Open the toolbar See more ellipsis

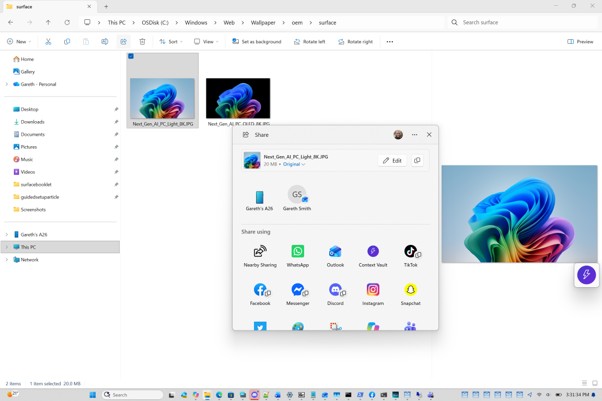pos(390,41)
